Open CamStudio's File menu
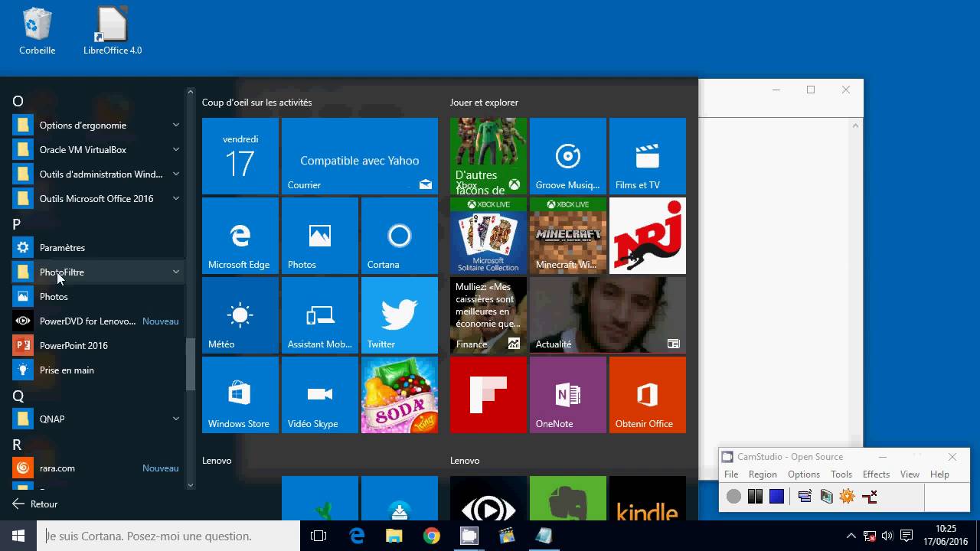The width and height of the screenshot is (980, 551). click(731, 474)
